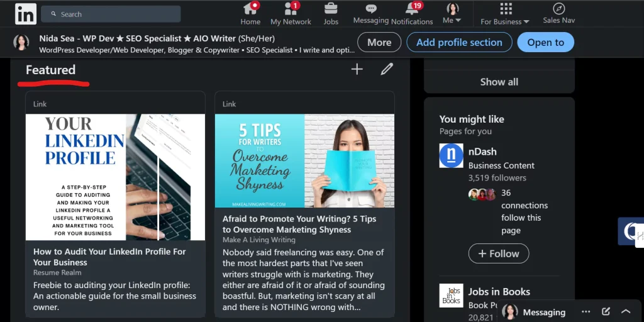Open the LinkedIn Profile audit guide thumbnail

point(115,177)
